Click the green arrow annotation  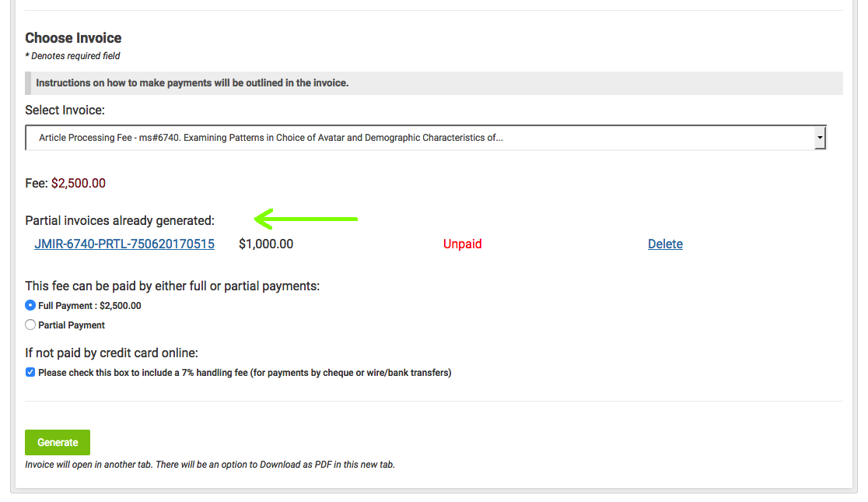306,219
